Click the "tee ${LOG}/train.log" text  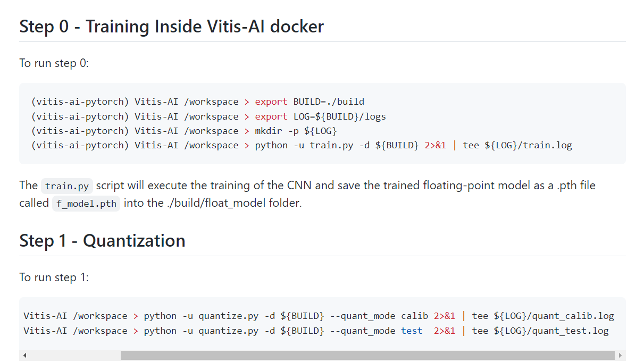click(517, 145)
